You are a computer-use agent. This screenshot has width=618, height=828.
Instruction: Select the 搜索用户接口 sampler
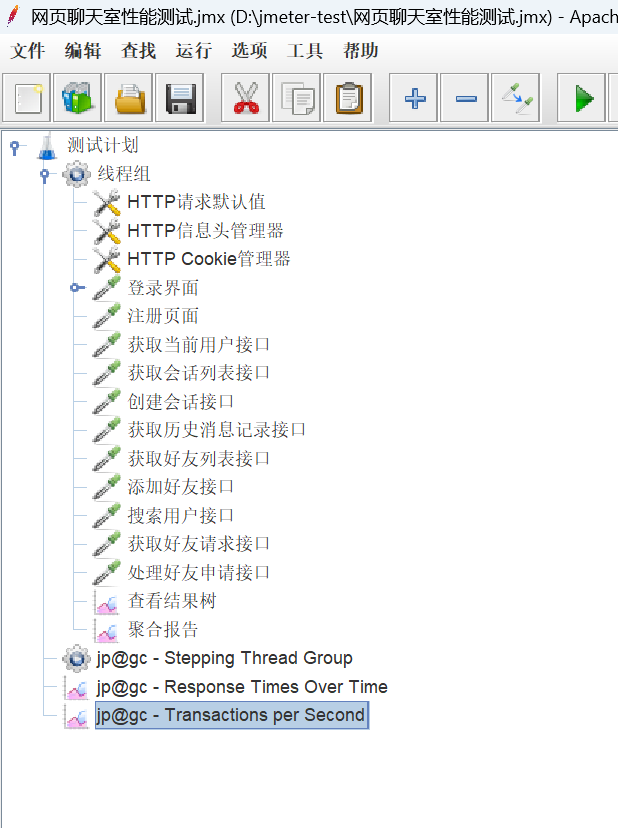[181, 516]
